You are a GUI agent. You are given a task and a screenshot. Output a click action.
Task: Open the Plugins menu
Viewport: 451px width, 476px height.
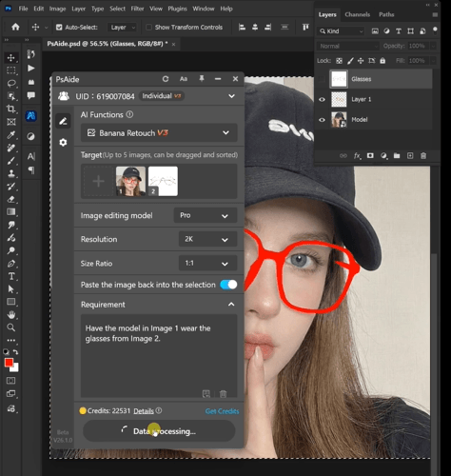[x=177, y=9]
